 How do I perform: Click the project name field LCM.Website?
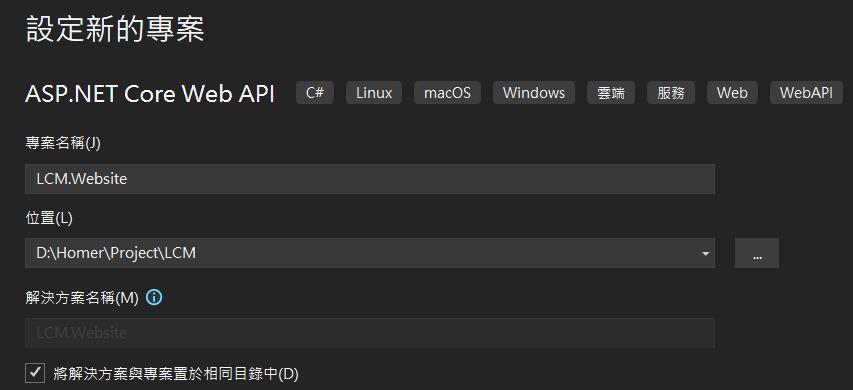(x=370, y=179)
